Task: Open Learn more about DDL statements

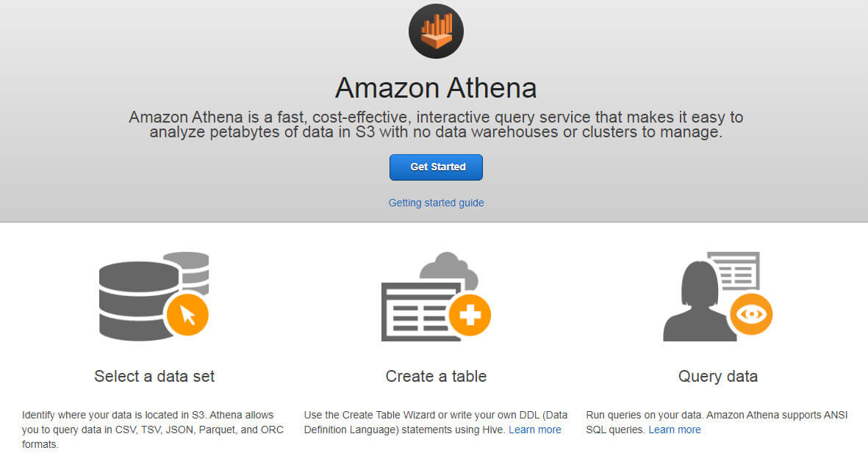Action: (534, 430)
